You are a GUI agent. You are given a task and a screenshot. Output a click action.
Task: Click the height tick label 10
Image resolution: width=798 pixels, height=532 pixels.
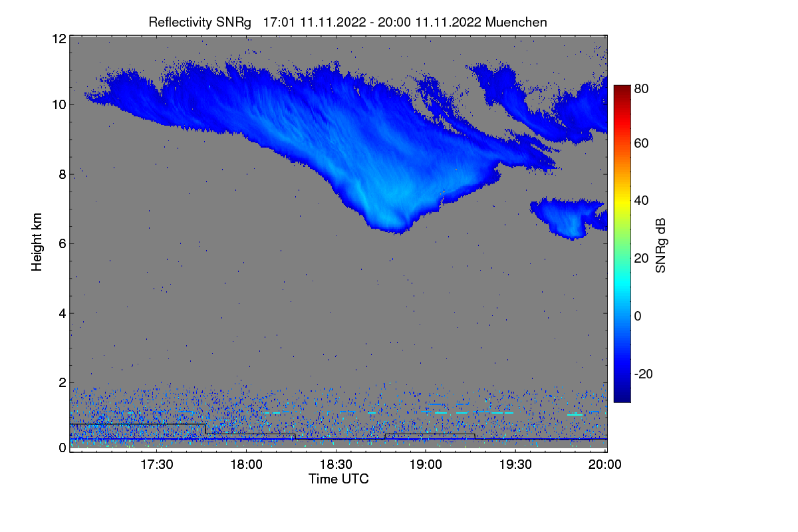(x=59, y=104)
